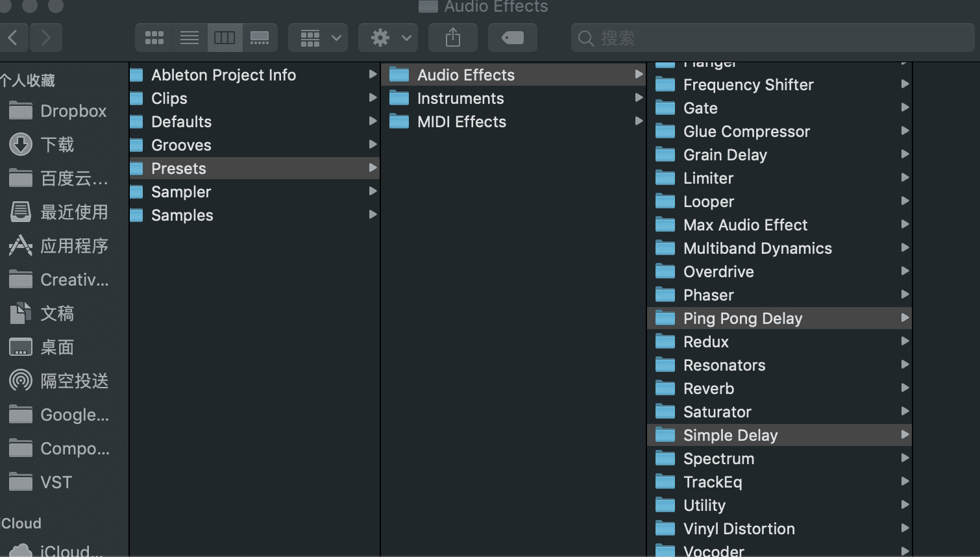The image size is (980, 557).
Task: Select the Grooves folder
Action: 254,145
